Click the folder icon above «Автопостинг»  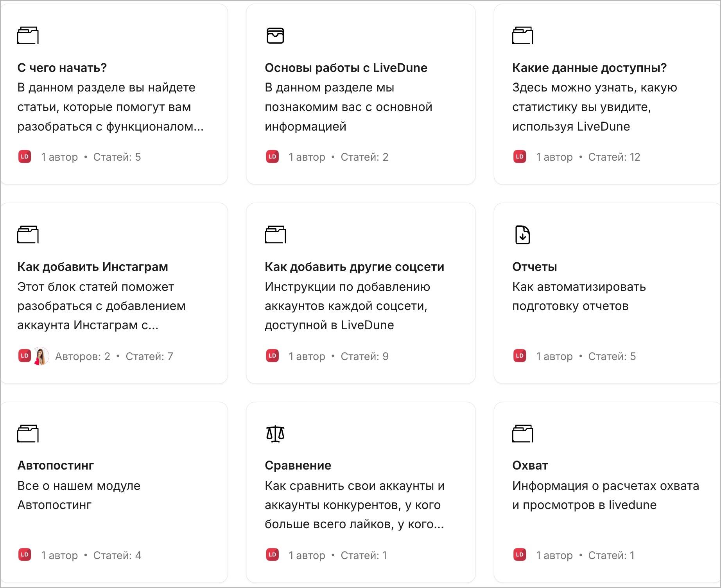(x=28, y=434)
